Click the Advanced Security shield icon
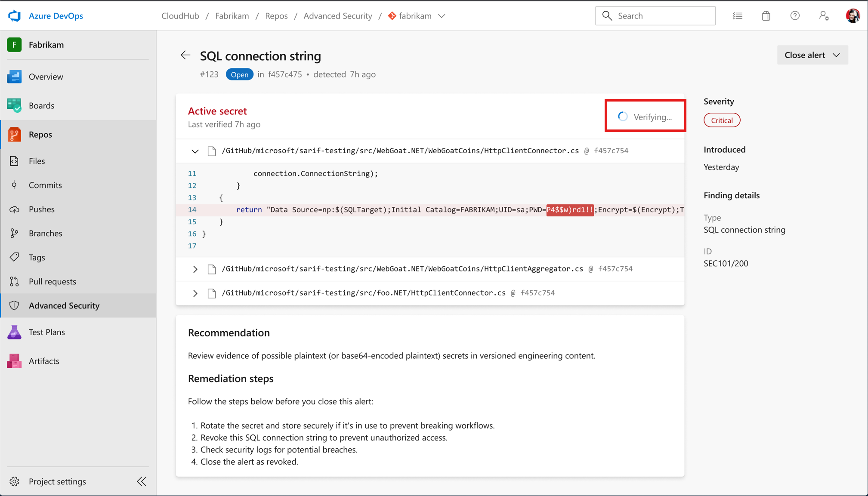 (14, 305)
